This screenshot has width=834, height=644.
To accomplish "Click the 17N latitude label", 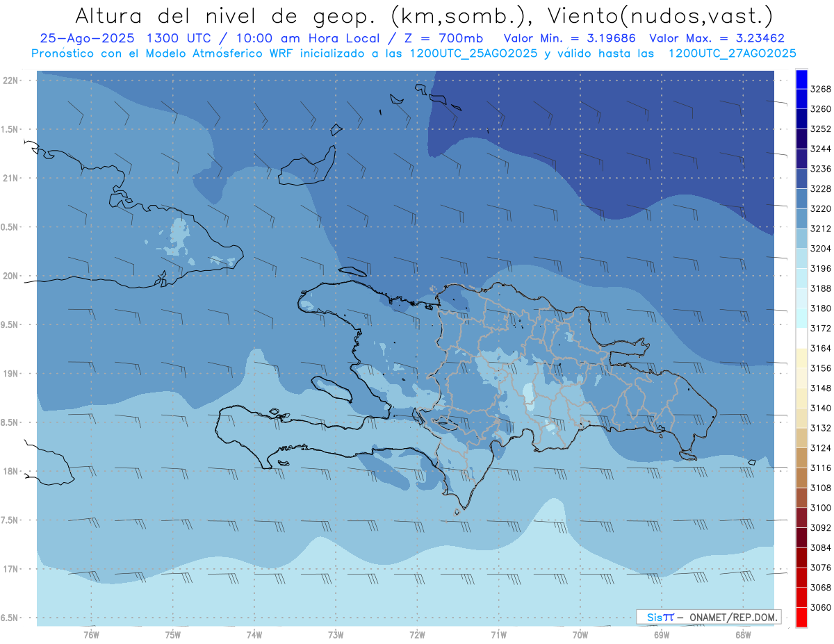I will click(11, 569).
